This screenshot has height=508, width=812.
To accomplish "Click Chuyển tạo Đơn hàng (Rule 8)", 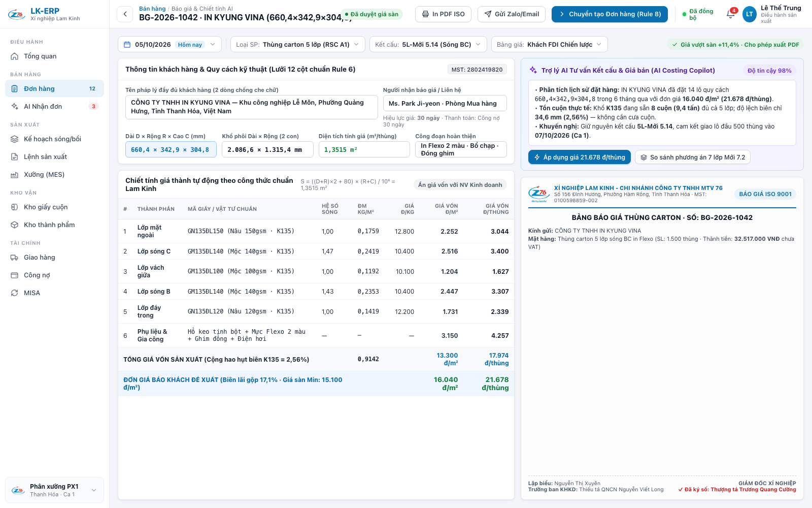I will point(610,14).
